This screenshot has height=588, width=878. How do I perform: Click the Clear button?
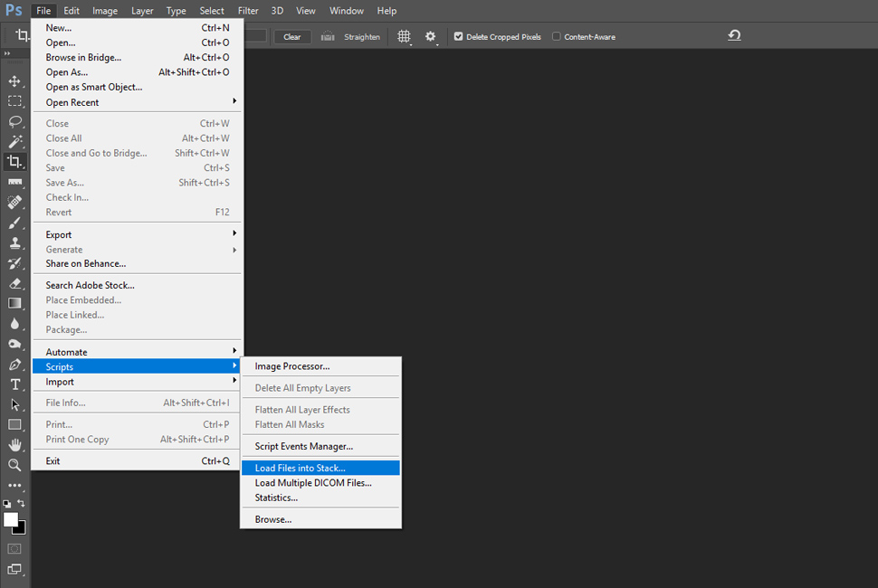point(292,37)
